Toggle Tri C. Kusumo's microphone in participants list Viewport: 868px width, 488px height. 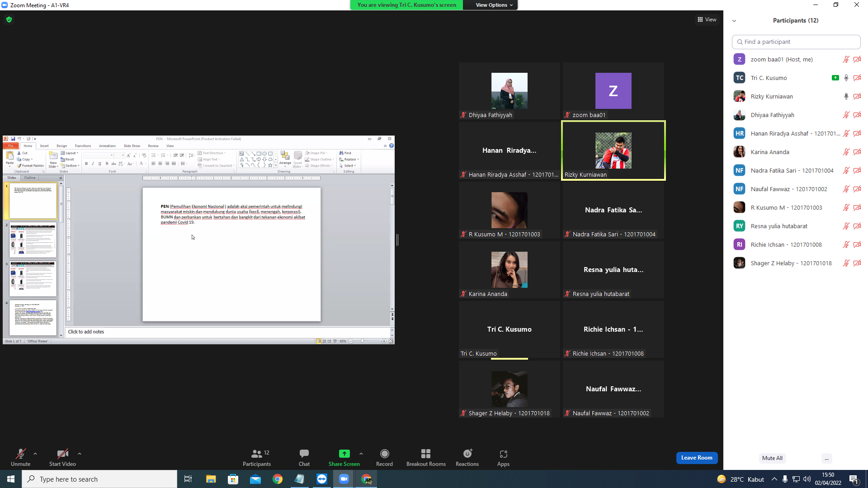coord(846,78)
